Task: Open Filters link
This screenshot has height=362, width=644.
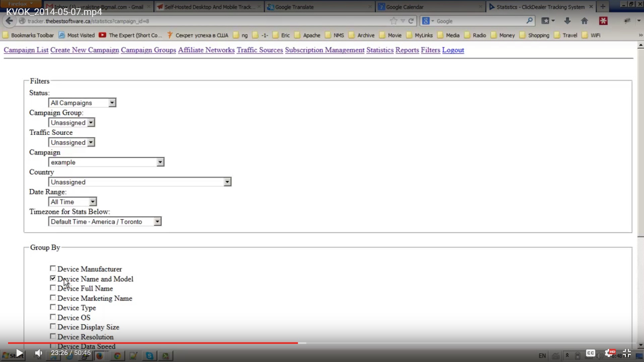Action: pyautogui.click(x=430, y=50)
